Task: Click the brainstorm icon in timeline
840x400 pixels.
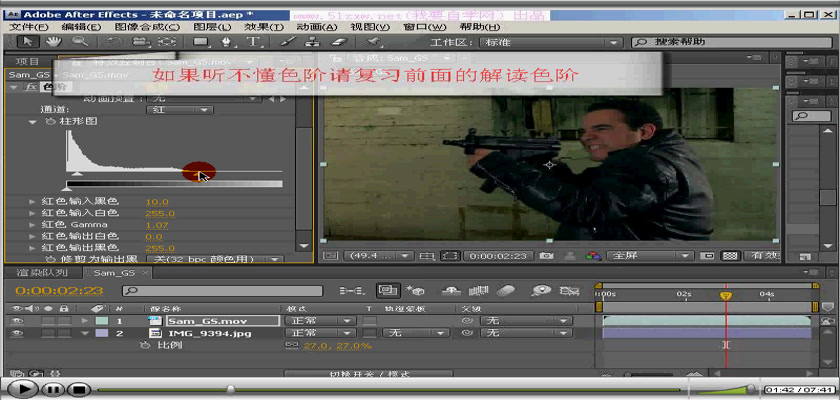Action: tap(542, 291)
